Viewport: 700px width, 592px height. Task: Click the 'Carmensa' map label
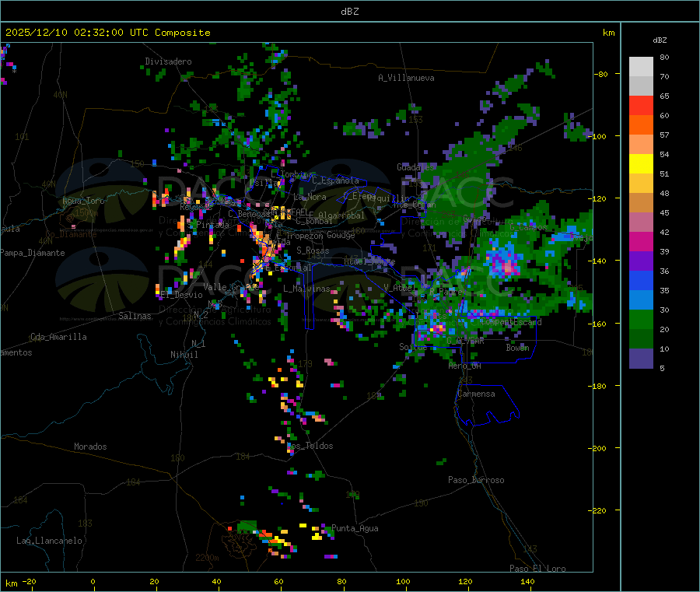[476, 394]
